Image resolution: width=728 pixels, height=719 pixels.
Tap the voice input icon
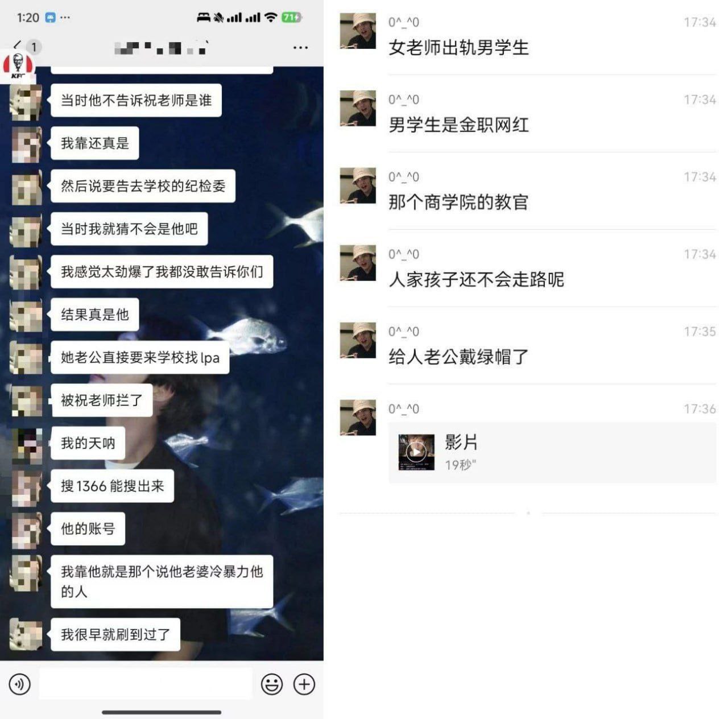(20, 684)
